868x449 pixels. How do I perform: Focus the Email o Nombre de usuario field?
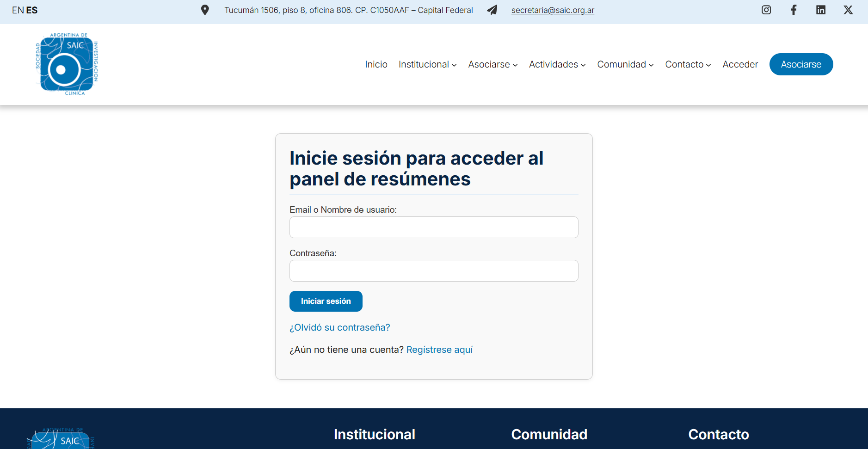[x=434, y=227]
